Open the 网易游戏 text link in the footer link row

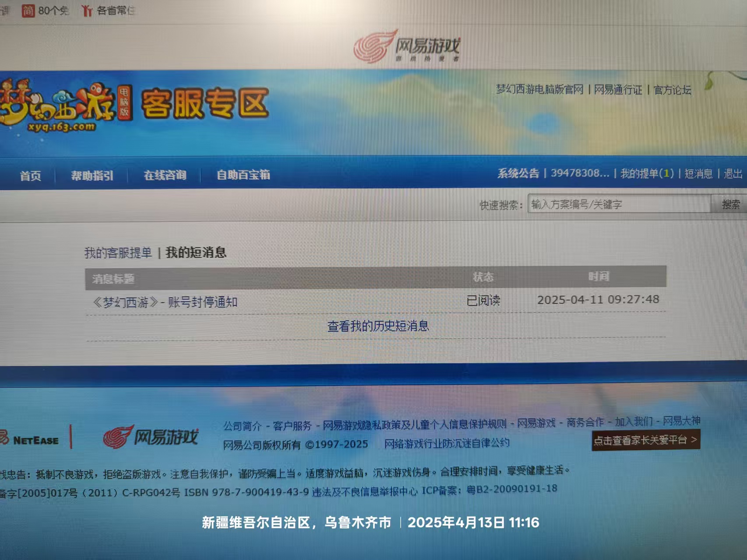[536, 423]
